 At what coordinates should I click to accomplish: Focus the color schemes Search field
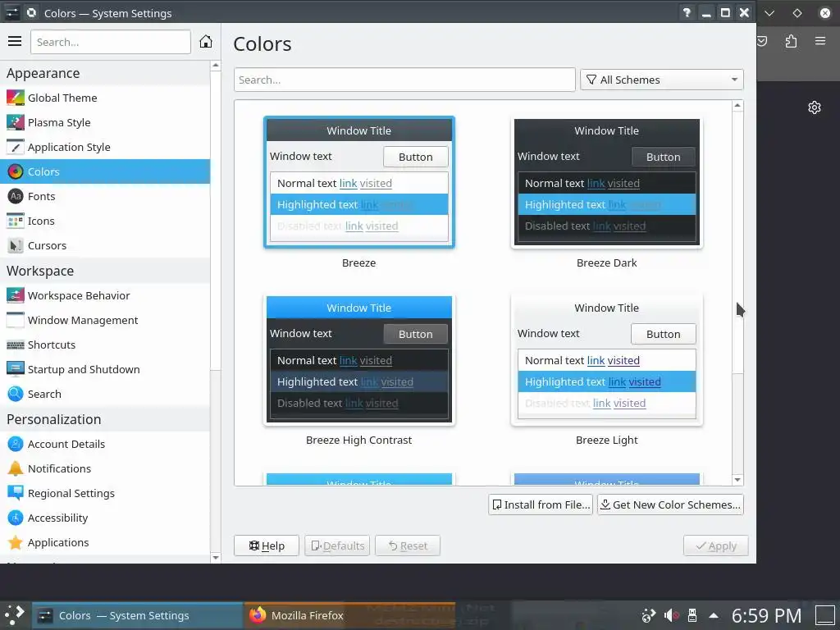coord(404,80)
